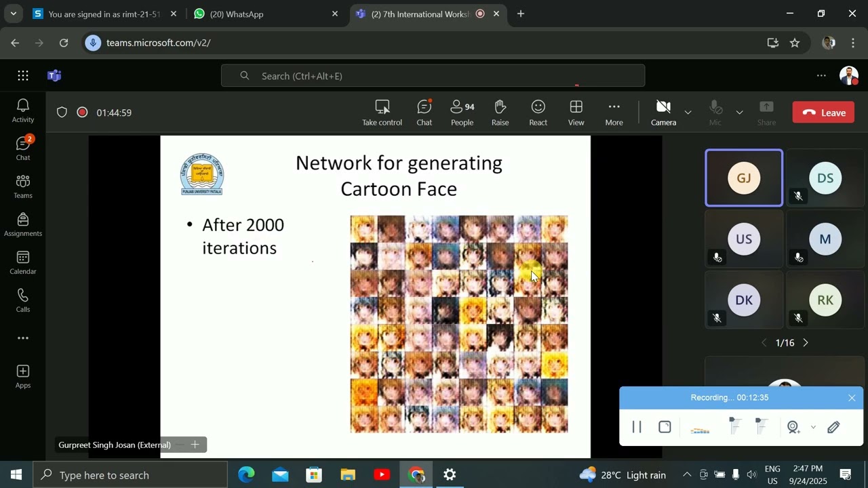
Task: Open the Chrome tab search dropdown
Action: [13, 14]
